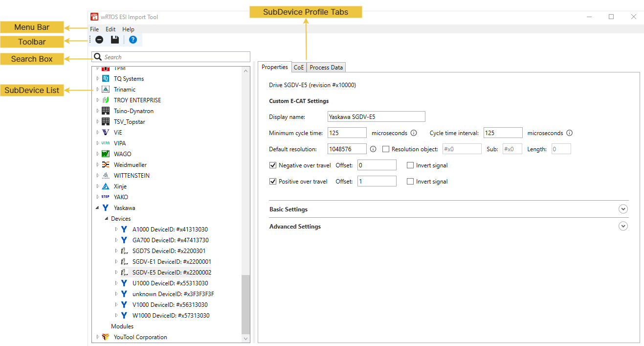Switch to the CoE tab
The height and width of the screenshot is (346, 644).
pyautogui.click(x=299, y=68)
